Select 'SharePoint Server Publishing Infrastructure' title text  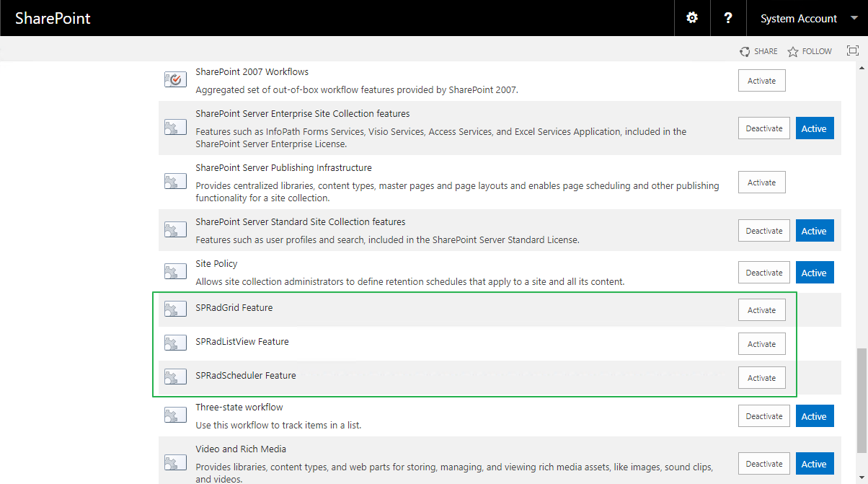pyautogui.click(x=284, y=168)
